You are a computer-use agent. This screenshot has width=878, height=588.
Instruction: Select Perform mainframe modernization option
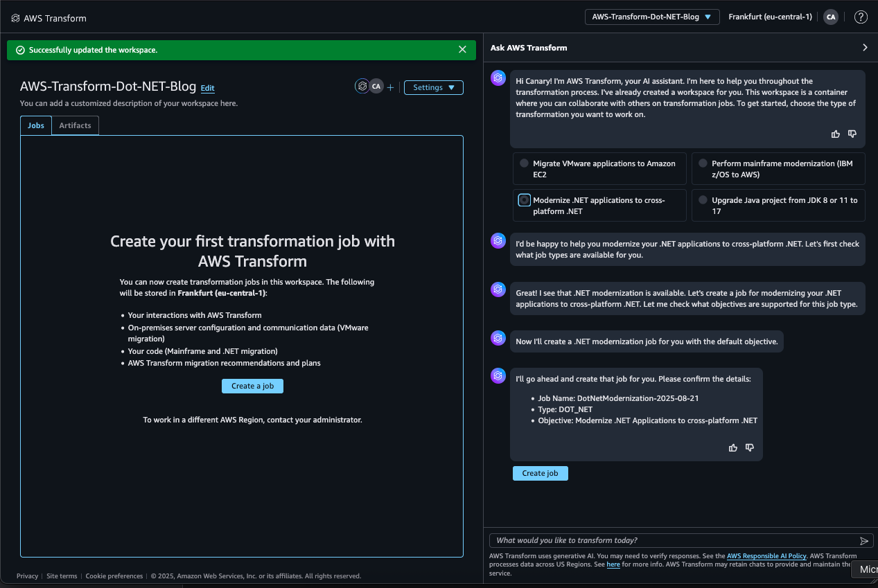click(778, 169)
